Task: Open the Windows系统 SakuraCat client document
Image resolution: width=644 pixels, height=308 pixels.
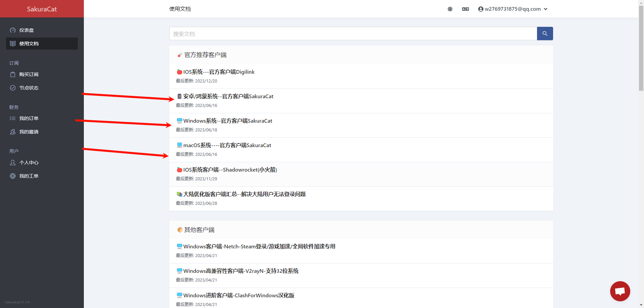Action: click(x=227, y=121)
